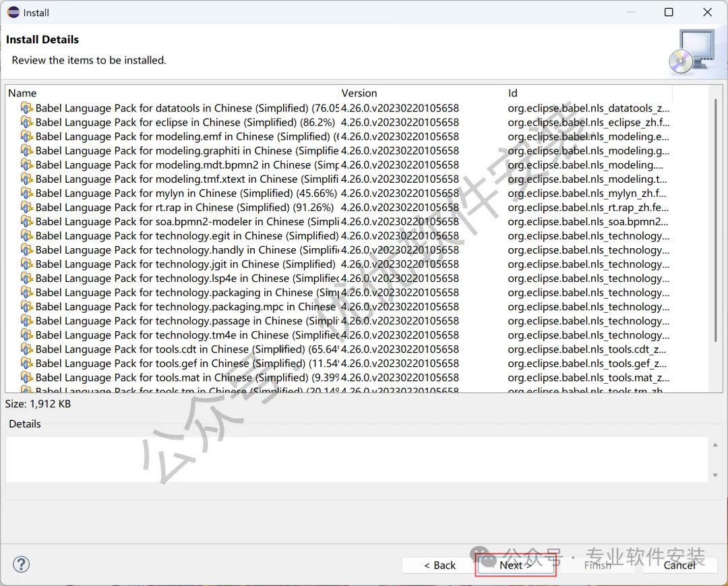This screenshot has height=586, width=728.
Task: Click version cell of technology.egit row
Action: pyautogui.click(x=400, y=235)
